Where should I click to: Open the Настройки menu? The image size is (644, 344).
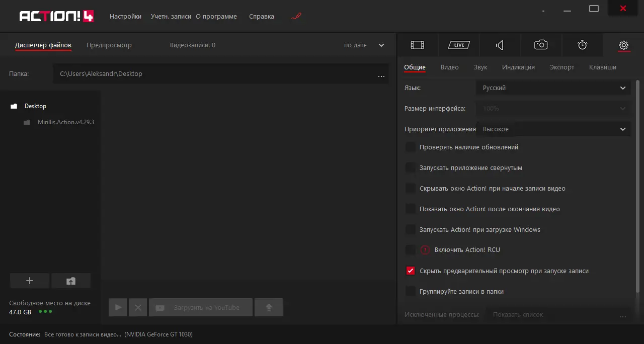click(x=125, y=17)
